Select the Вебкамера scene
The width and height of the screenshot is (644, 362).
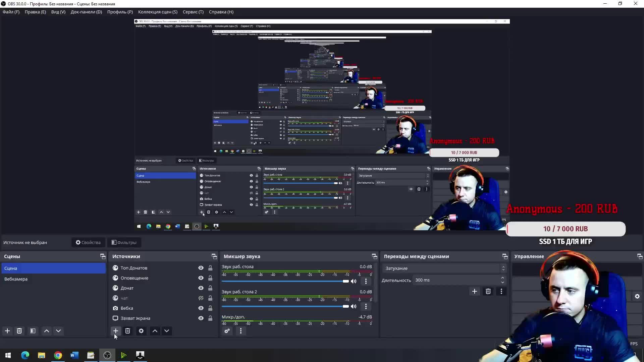click(53, 279)
